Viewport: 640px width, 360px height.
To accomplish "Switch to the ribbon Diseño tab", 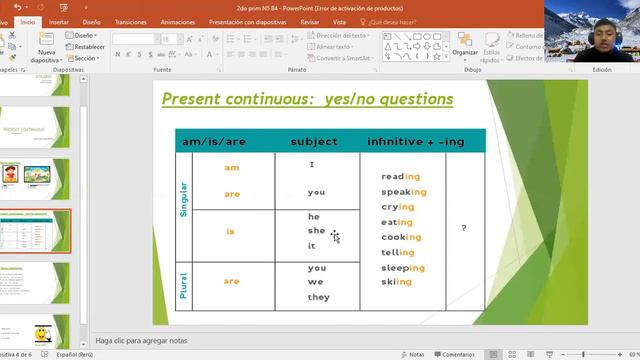I will click(91, 22).
